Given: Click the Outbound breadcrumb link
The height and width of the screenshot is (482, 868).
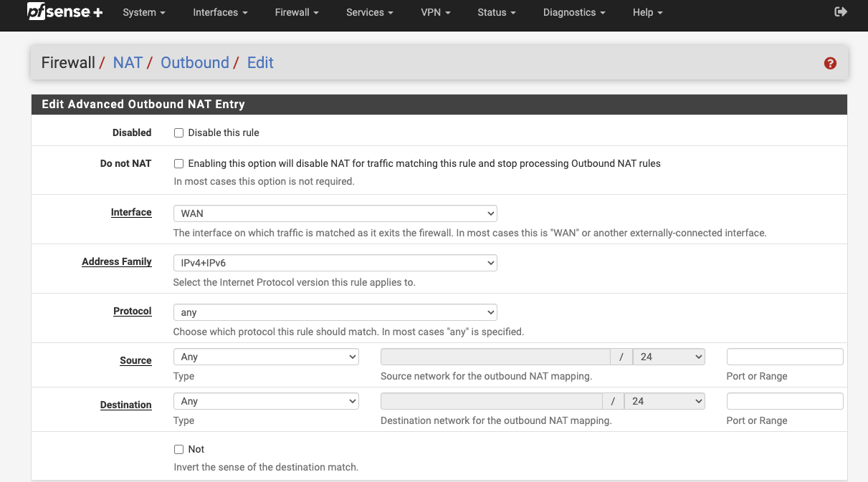Looking at the screenshot, I should click(194, 63).
